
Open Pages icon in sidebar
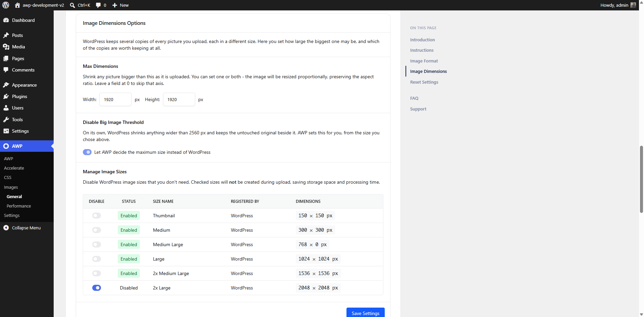point(6,58)
